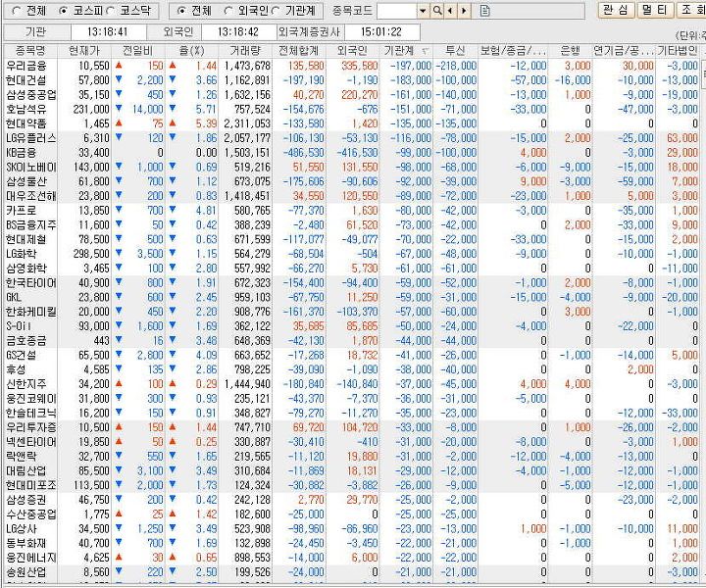The image size is (706, 588).
Task: Select the LG유플러스 stock row
Action: tap(351, 138)
